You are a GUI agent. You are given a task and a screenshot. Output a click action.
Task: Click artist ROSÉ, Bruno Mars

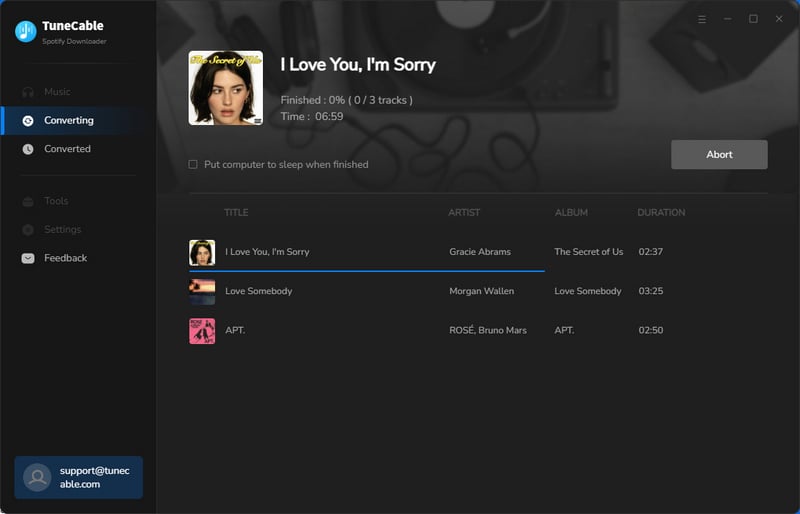point(488,330)
